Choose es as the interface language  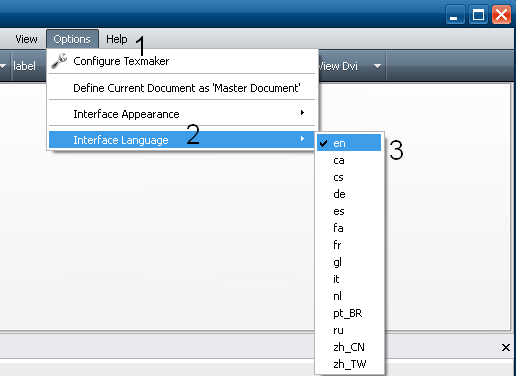[x=349, y=211]
